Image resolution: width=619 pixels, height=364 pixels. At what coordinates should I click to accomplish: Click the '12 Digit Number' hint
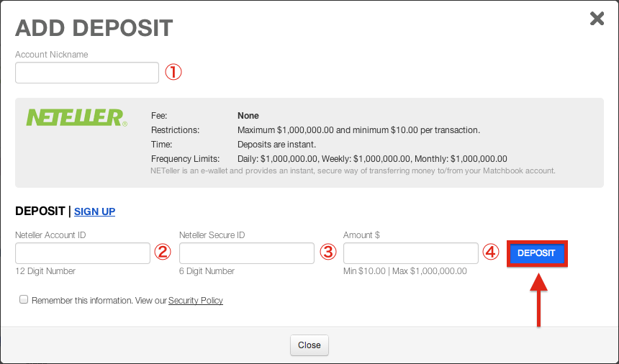pos(45,271)
